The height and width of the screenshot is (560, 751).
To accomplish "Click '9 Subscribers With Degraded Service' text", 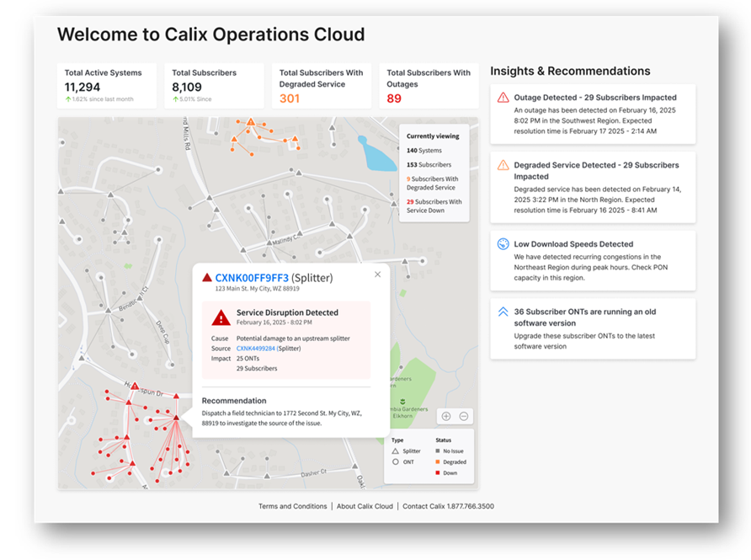I will (433, 183).
